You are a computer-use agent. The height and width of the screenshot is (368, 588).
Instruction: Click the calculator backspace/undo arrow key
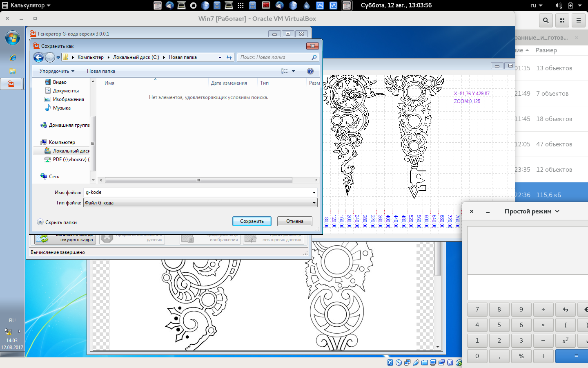point(565,310)
